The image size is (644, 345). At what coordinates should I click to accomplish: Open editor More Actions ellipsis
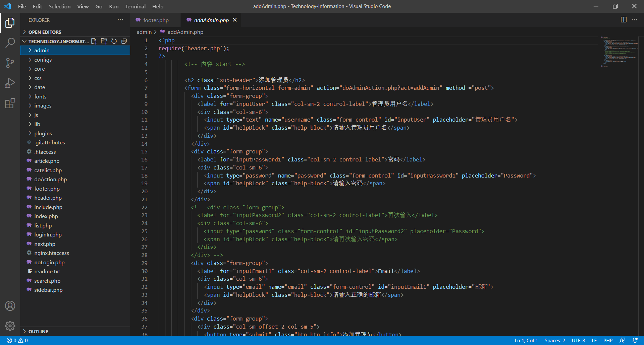(x=634, y=20)
